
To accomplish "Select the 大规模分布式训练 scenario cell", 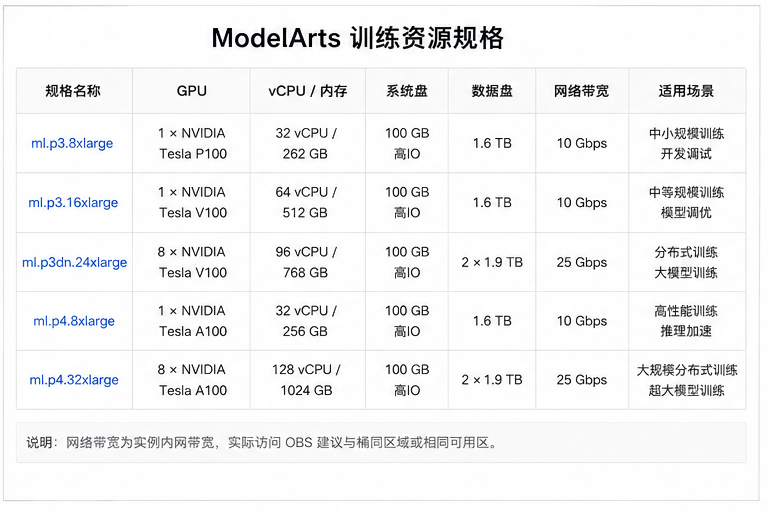I will 687,380.
